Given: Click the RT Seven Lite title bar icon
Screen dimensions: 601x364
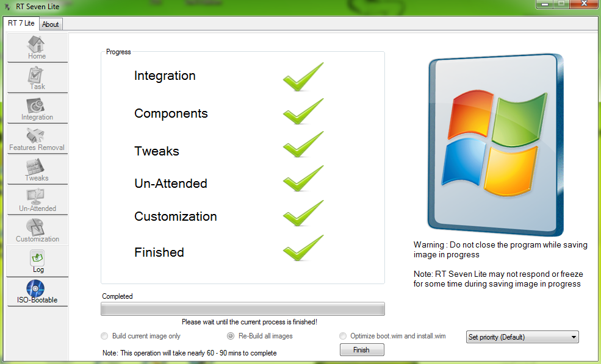Looking at the screenshot, I should [7, 7].
